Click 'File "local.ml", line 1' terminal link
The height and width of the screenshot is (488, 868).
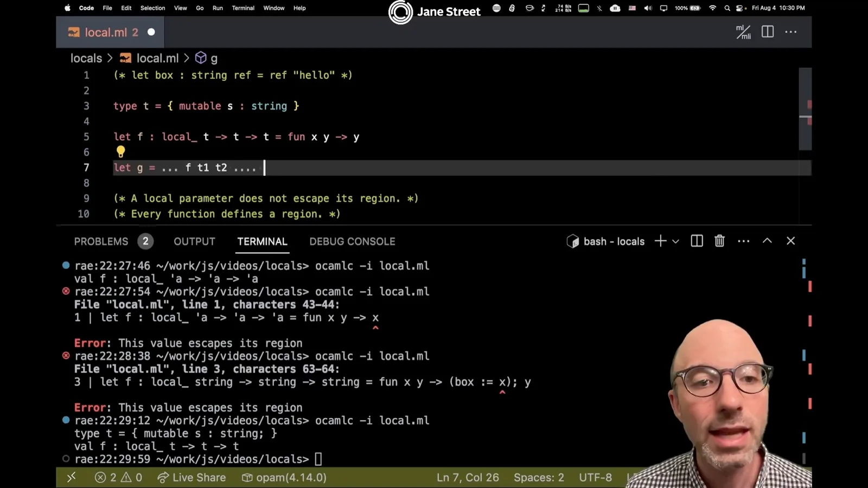click(207, 304)
